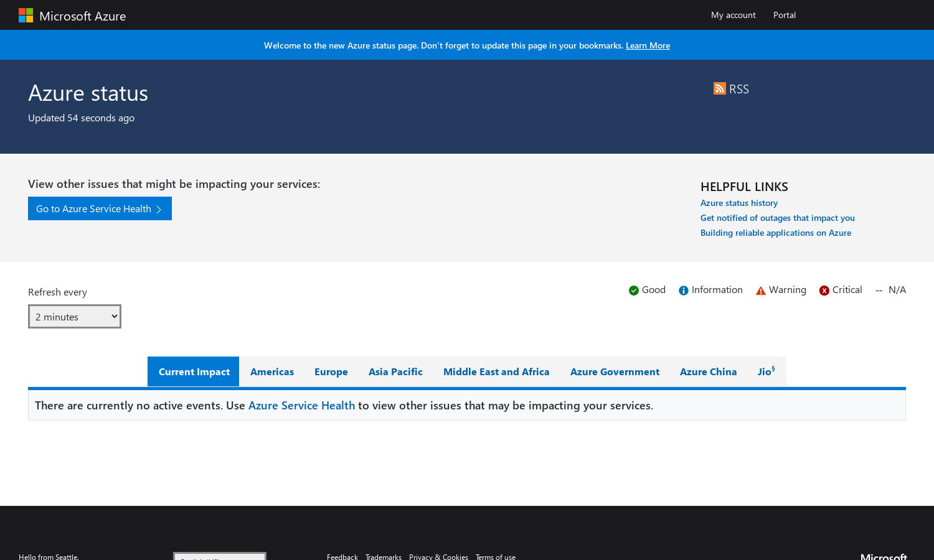Open the Refresh every dropdown
The image size is (934, 560).
pos(75,317)
